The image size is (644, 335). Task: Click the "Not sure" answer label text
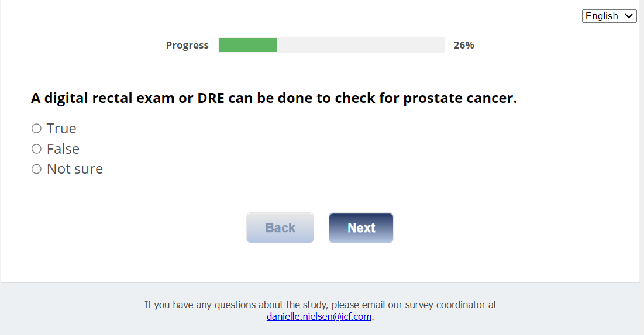(x=75, y=169)
